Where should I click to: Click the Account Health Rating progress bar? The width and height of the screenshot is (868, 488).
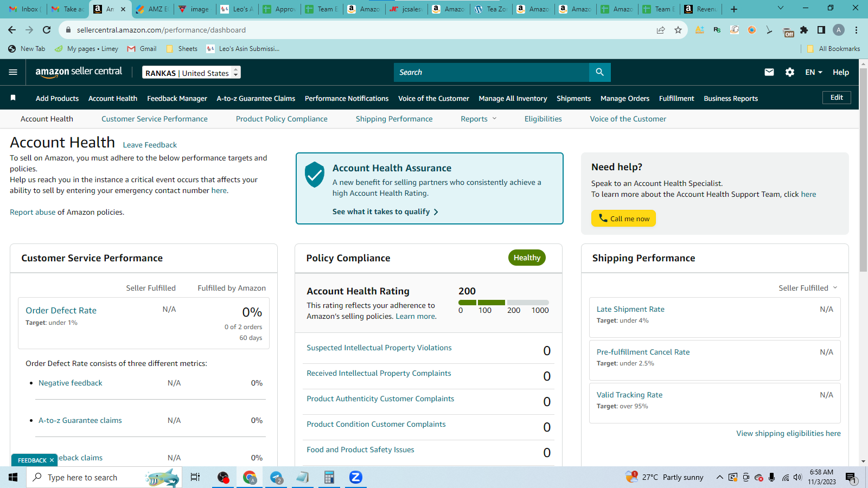(x=503, y=303)
